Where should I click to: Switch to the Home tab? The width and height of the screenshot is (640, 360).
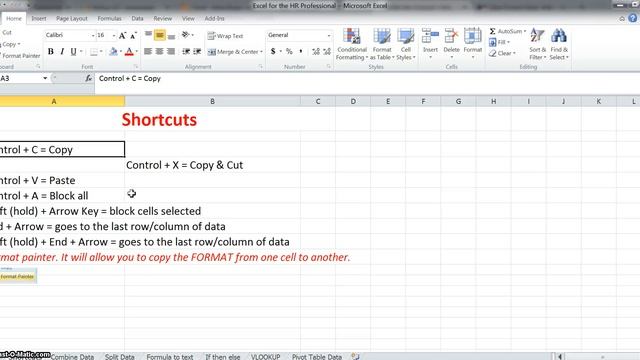coord(13,19)
